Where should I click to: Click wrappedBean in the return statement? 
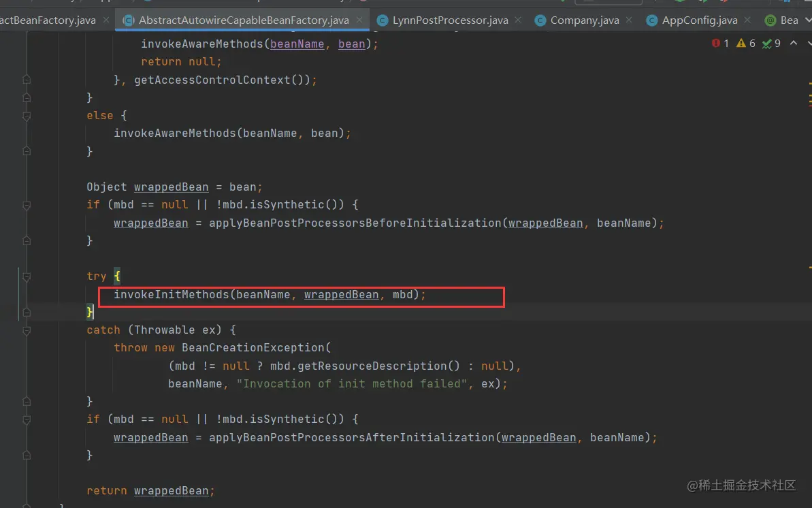[172, 491]
